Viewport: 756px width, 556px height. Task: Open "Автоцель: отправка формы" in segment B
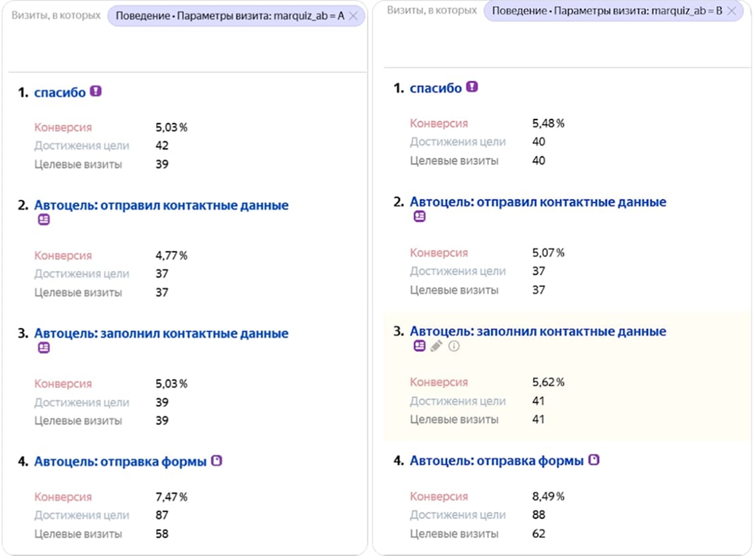tap(496, 460)
